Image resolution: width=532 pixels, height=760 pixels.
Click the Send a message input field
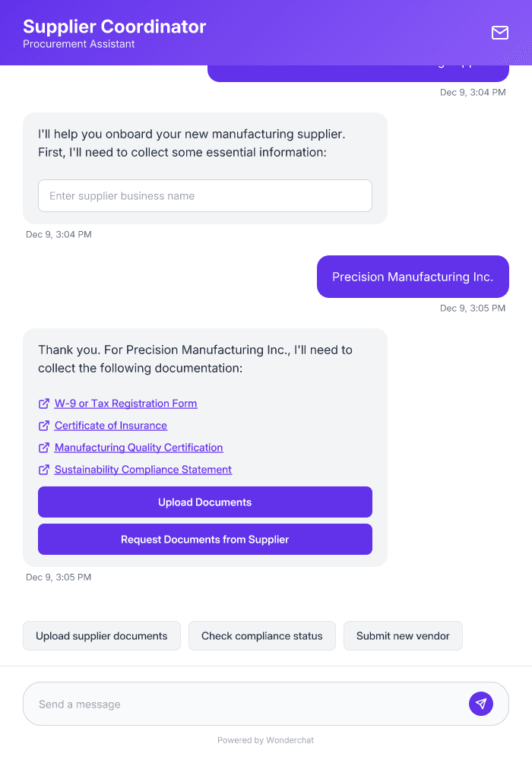coord(228,703)
